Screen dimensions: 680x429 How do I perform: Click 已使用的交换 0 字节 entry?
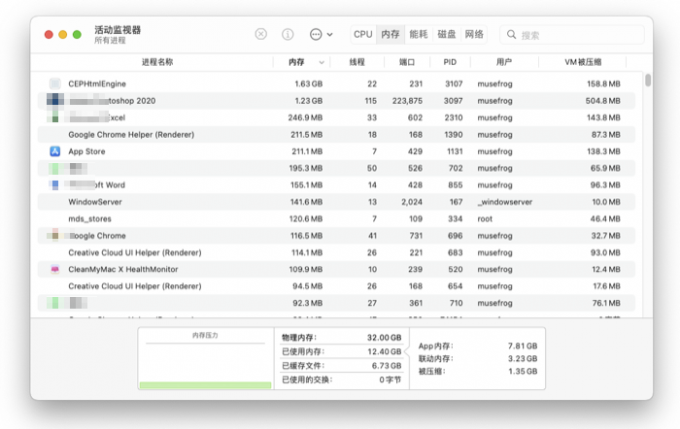[341, 380]
